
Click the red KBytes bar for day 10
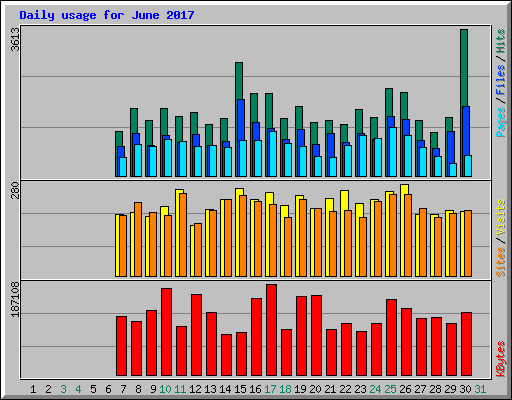point(166,332)
